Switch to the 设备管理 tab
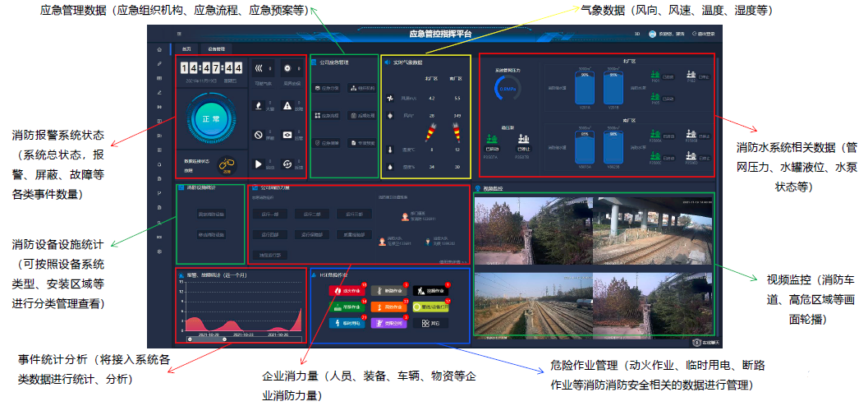Screen dimensions: 868x406 (x=216, y=49)
